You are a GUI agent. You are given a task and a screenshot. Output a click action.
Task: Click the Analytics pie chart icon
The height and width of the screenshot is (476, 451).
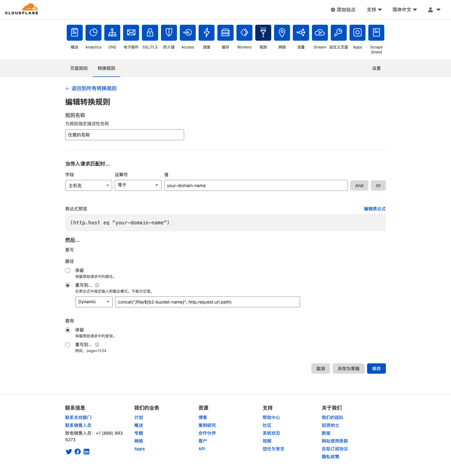coord(93,33)
